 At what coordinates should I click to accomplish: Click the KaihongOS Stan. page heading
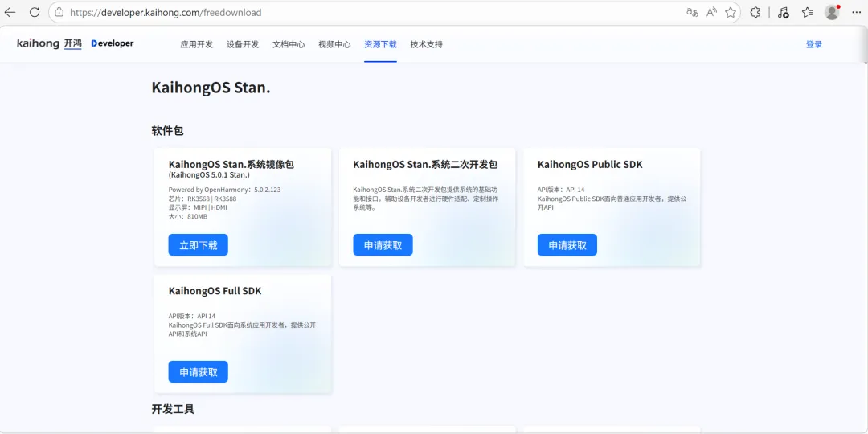pos(211,88)
